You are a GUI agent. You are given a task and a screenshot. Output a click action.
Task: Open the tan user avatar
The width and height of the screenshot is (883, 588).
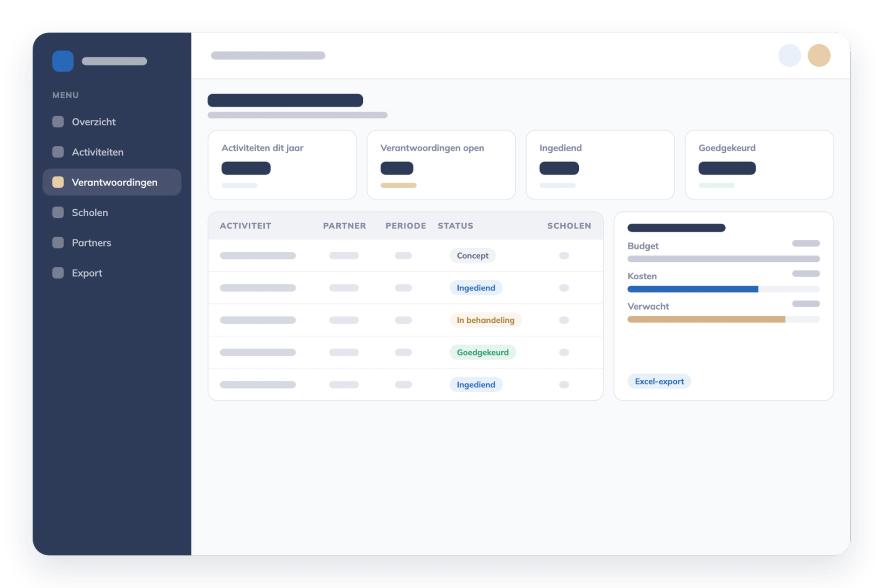(819, 55)
